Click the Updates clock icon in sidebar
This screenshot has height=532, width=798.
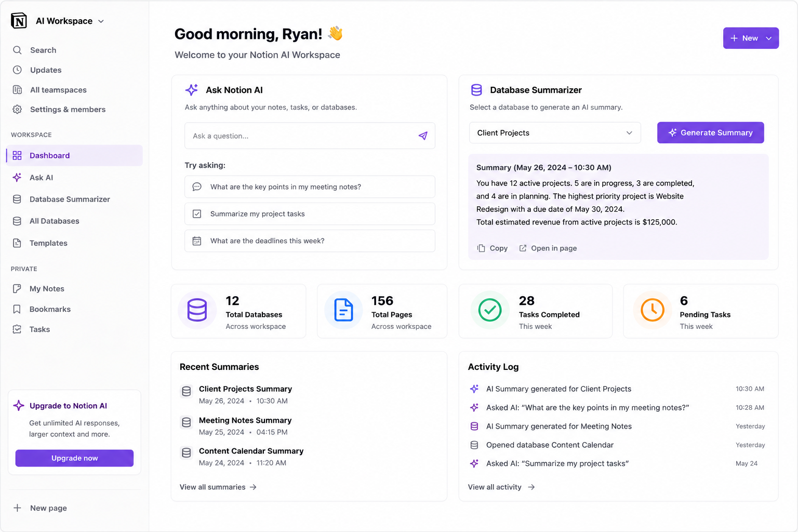pos(17,70)
